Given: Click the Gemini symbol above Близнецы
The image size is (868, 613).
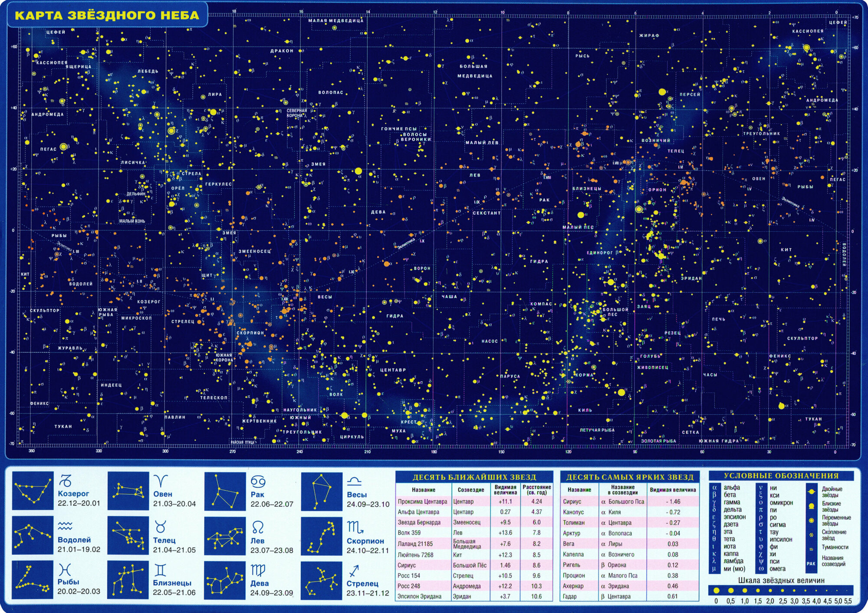Looking at the screenshot, I should pos(160,570).
